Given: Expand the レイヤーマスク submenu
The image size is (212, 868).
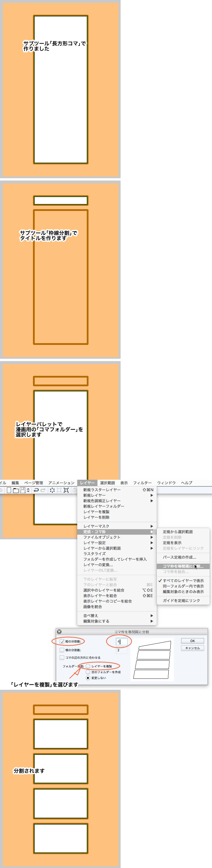Looking at the screenshot, I should coord(117,526).
